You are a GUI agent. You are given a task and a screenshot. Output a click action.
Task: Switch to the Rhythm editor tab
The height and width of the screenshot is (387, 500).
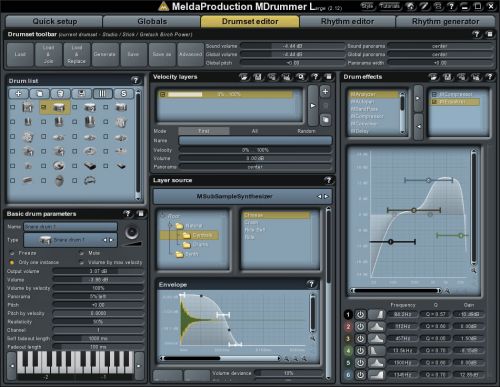coord(347,21)
